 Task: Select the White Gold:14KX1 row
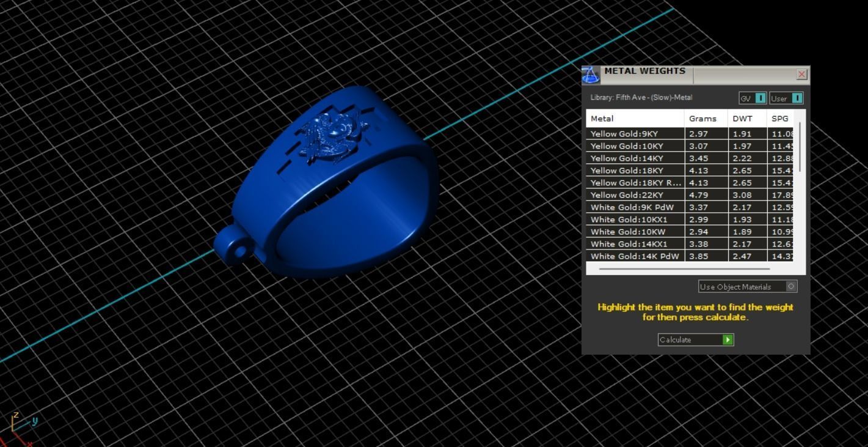[690, 244]
